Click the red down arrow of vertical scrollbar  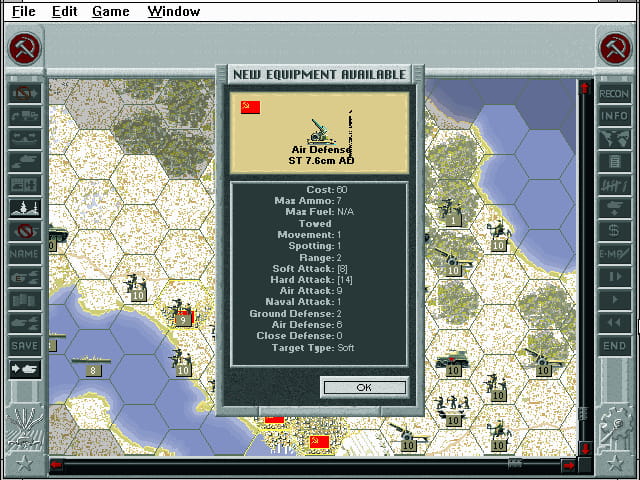585,449
